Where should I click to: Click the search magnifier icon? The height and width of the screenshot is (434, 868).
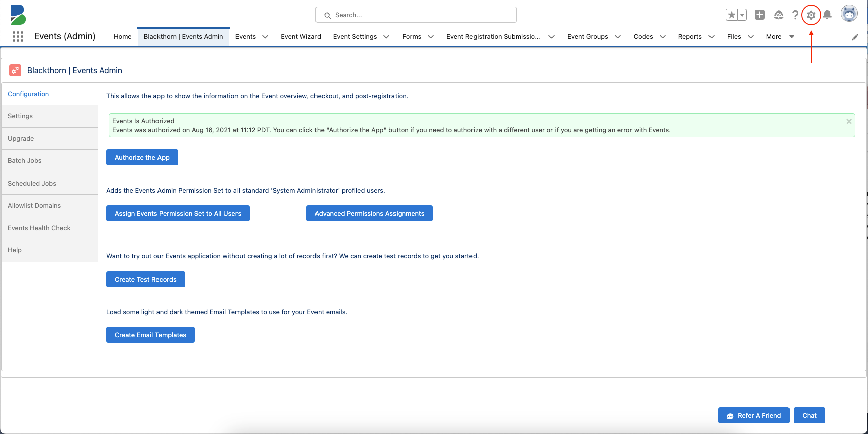[x=327, y=15]
